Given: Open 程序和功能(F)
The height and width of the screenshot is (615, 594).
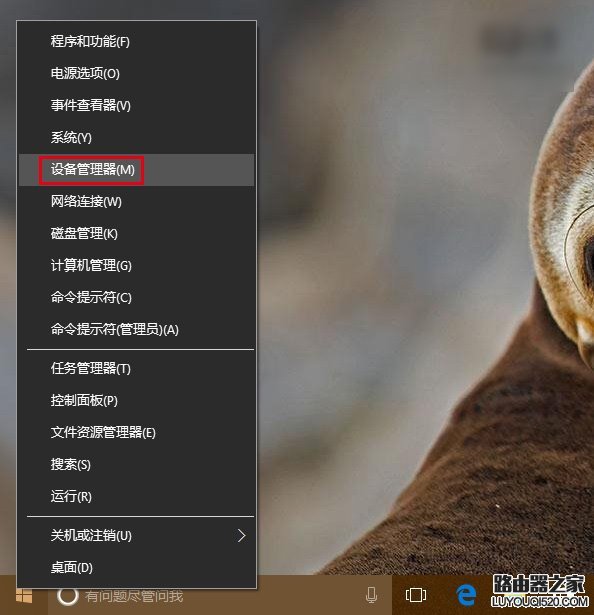Looking at the screenshot, I should (137, 41).
